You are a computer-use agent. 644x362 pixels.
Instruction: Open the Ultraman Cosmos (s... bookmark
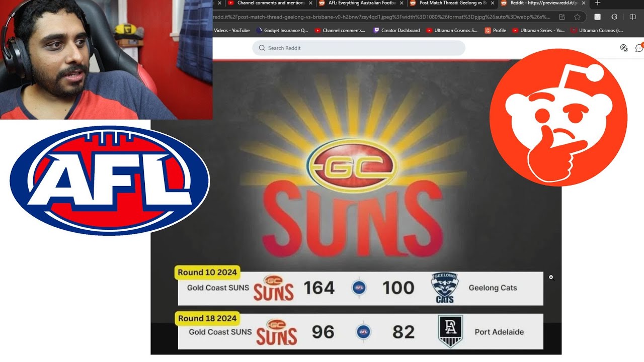point(597,30)
